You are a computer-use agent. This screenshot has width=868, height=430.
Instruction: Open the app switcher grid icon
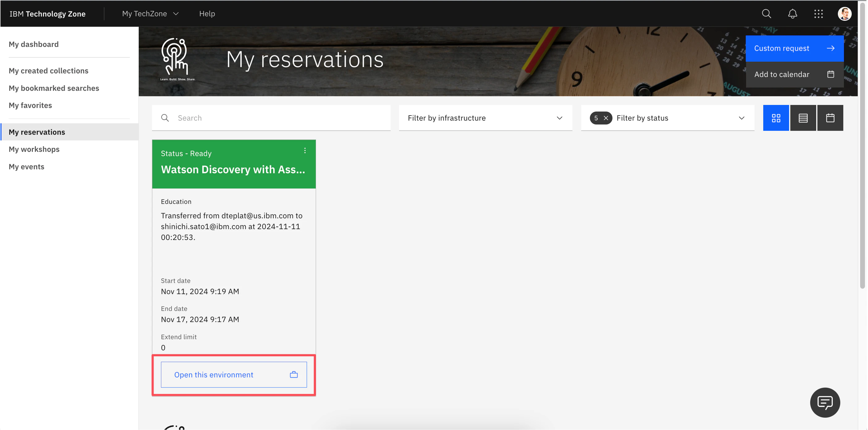819,14
